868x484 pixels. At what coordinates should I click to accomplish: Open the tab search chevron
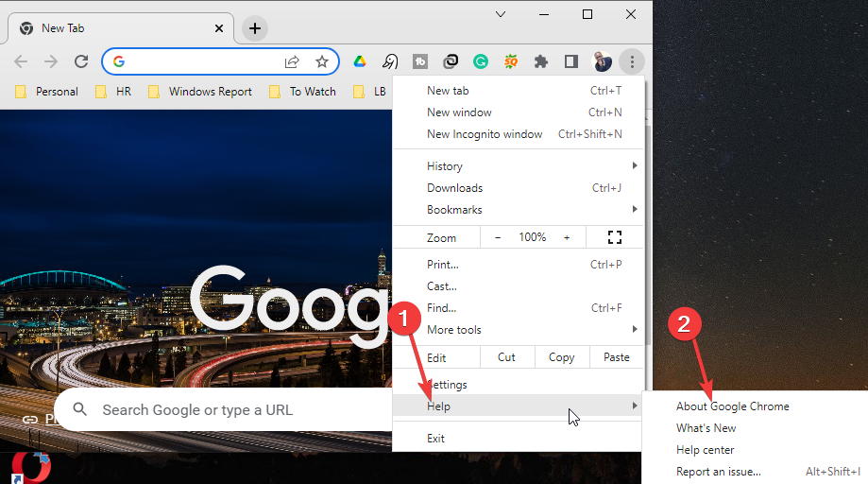pos(501,14)
